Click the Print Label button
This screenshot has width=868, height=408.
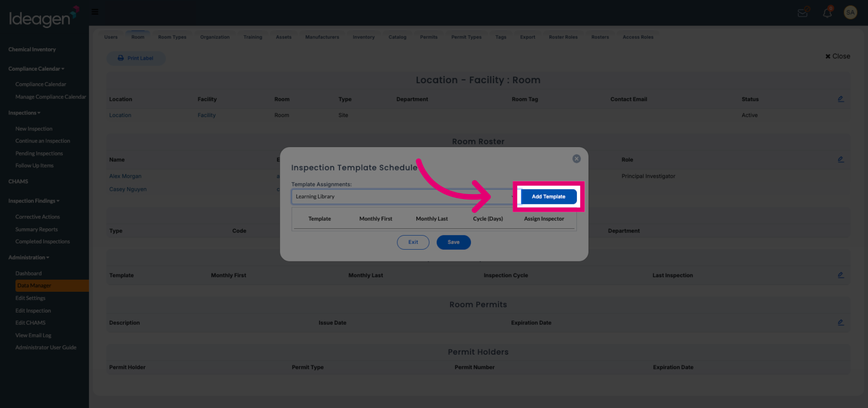click(x=136, y=58)
